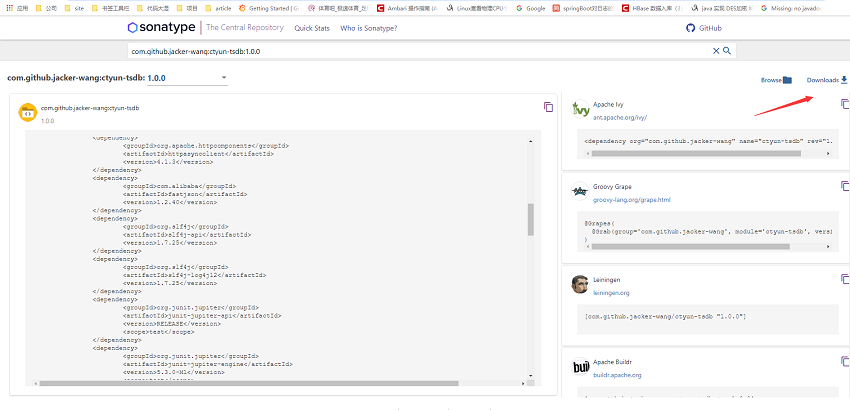Click the Apache Ivy heading
This screenshot has height=410, width=850.
608,104
